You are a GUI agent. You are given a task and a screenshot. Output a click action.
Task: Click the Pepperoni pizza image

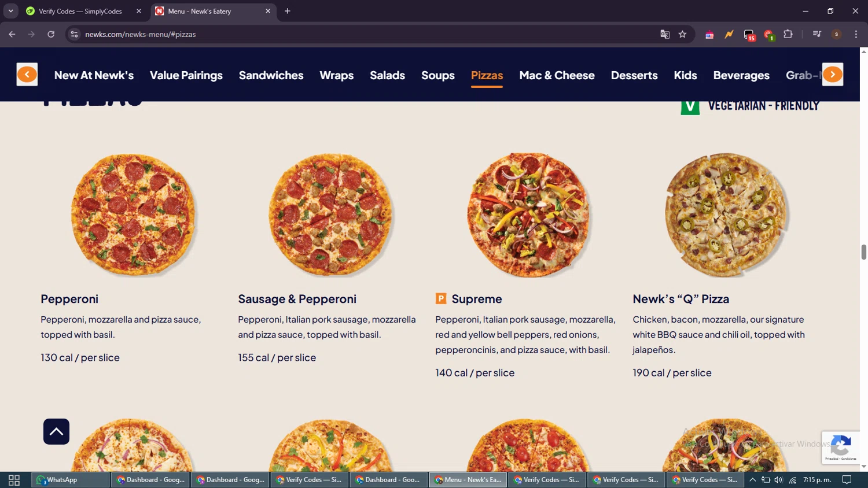pyautogui.click(x=134, y=215)
